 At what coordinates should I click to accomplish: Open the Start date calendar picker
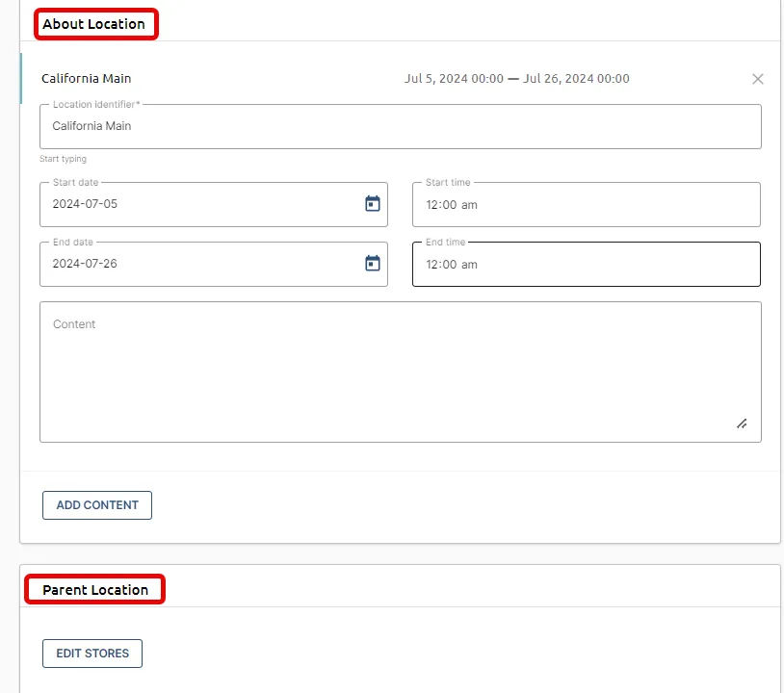(x=373, y=204)
